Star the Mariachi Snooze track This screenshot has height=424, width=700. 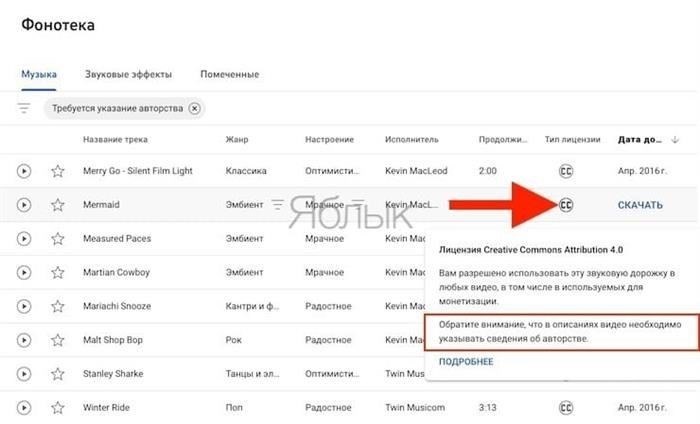click(x=58, y=306)
